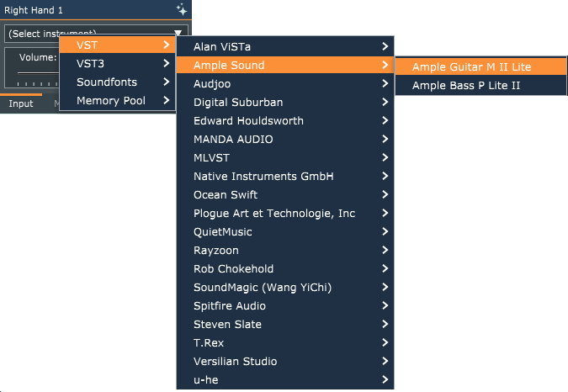The height and width of the screenshot is (392, 568).
Task: Expand the Digital Suburban vendor submenu
Action: (285, 102)
